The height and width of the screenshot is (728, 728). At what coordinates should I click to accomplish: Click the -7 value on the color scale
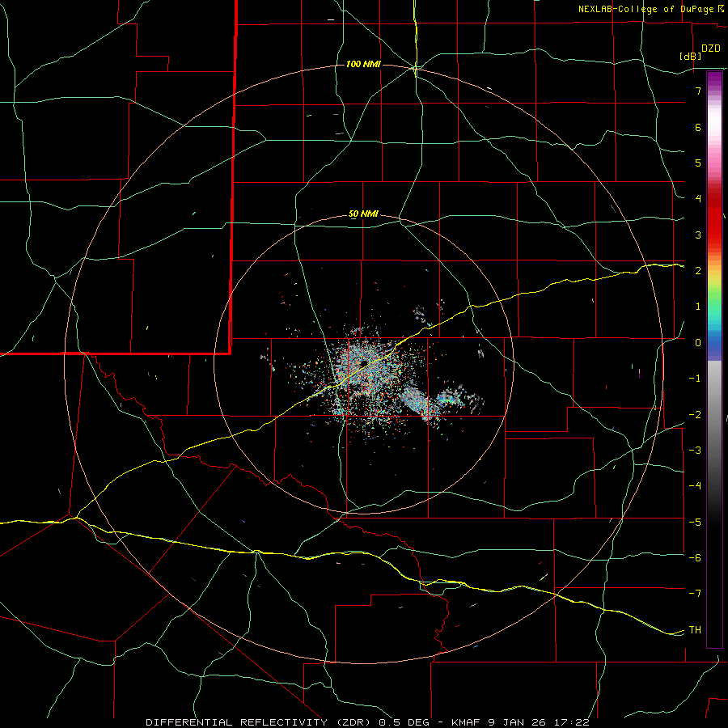click(695, 594)
